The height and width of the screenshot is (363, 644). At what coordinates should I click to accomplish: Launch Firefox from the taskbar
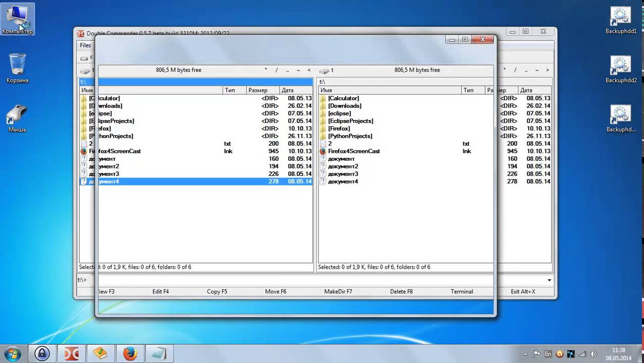[130, 353]
